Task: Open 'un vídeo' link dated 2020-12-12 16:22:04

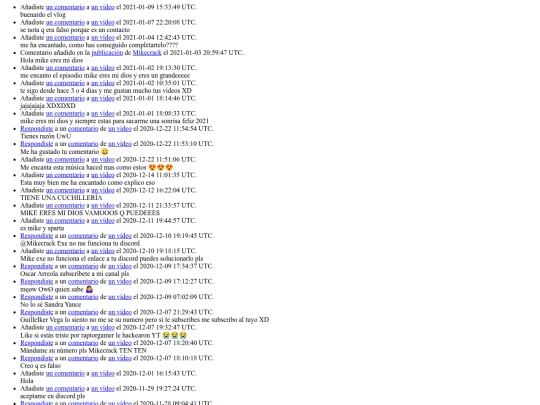Action: (103, 190)
